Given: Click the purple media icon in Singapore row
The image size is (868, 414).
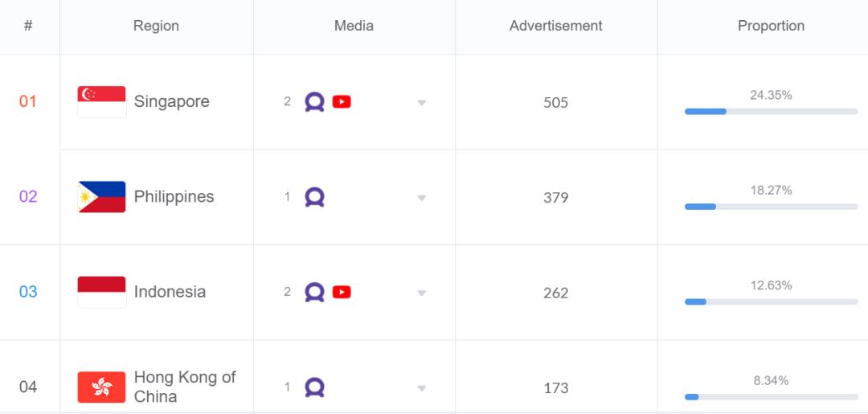Looking at the screenshot, I should 314,102.
